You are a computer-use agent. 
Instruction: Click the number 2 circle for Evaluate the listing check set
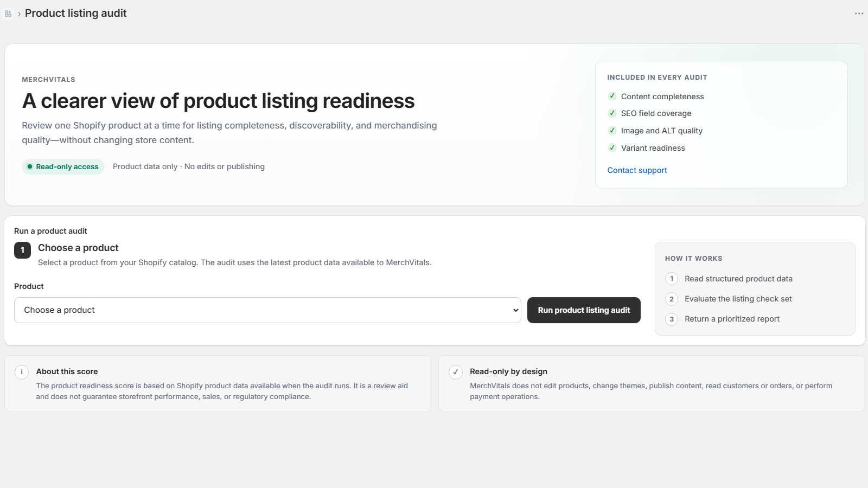click(x=672, y=299)
